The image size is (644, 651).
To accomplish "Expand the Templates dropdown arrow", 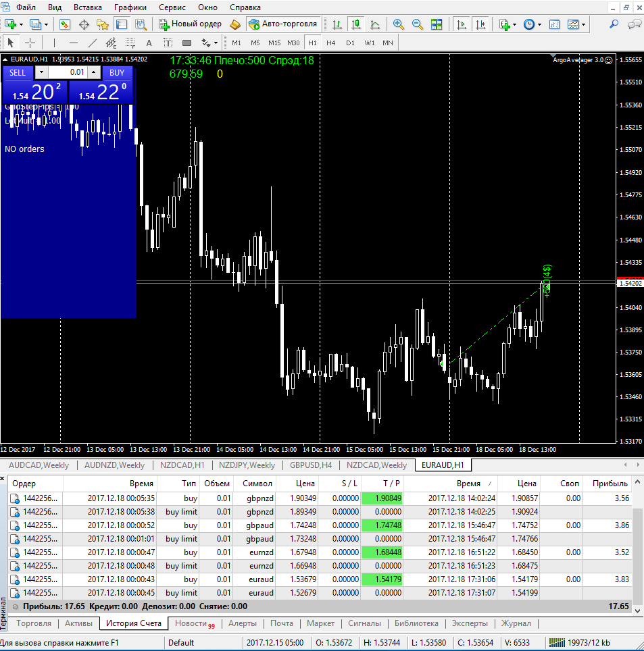I will [584, 24].
